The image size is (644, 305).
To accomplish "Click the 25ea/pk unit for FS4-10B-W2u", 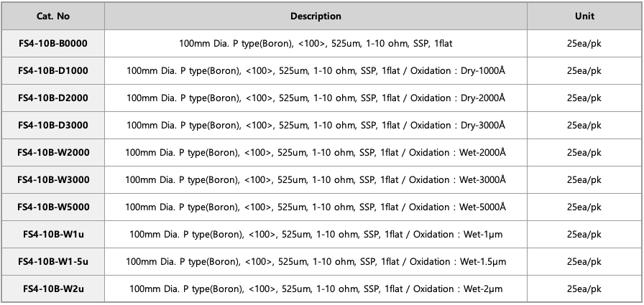I will point(584,289).
